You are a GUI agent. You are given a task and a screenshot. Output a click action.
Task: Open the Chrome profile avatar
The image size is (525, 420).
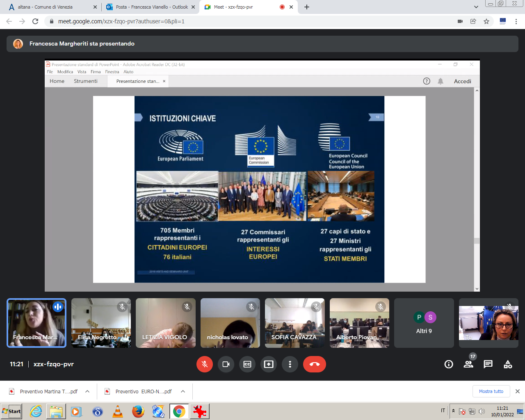point(503,21)
